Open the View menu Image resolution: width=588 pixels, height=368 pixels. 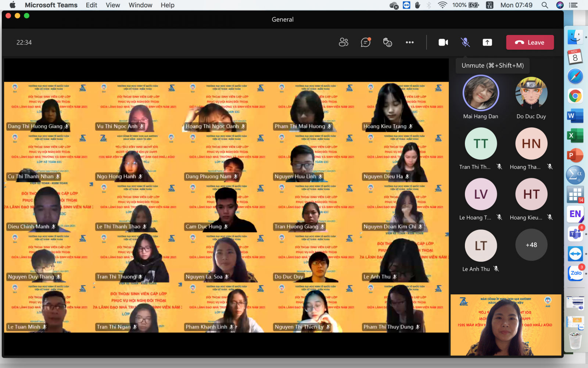click(x=113, y=5)
